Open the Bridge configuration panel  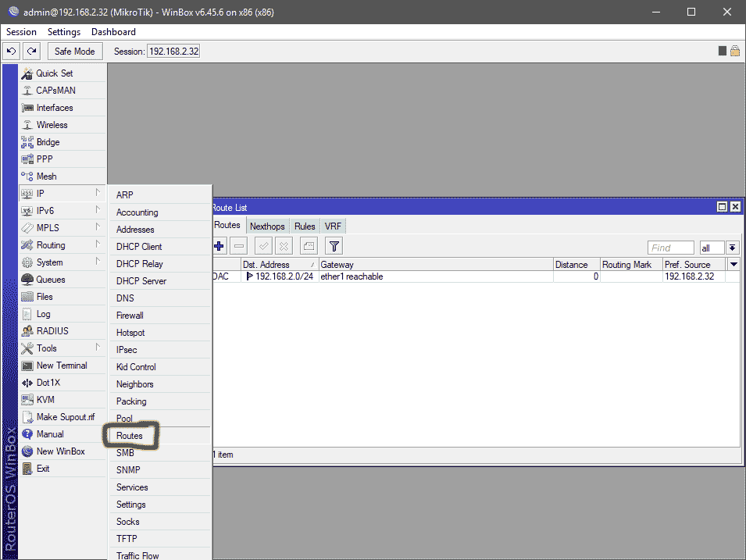pos(47,141)
